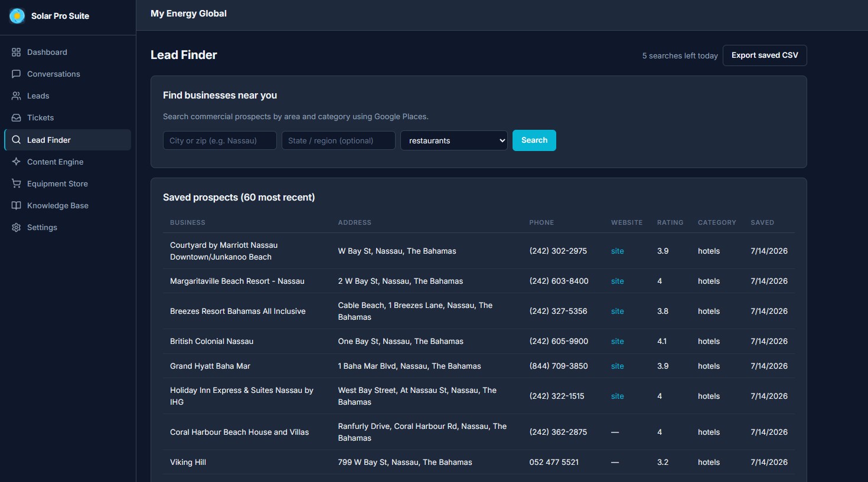Click phone number 052 477 5521
868x482 pixels.
[554, 462]
